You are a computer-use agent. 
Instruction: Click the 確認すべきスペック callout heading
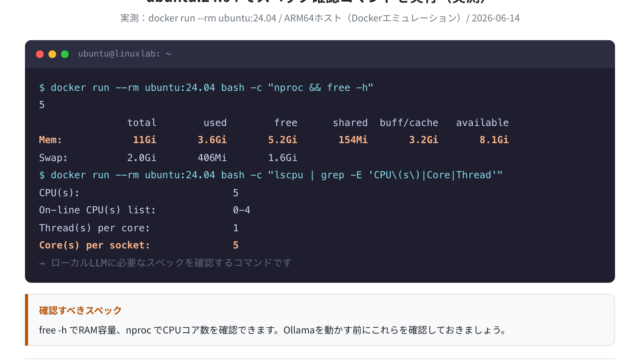pos(80,310)
